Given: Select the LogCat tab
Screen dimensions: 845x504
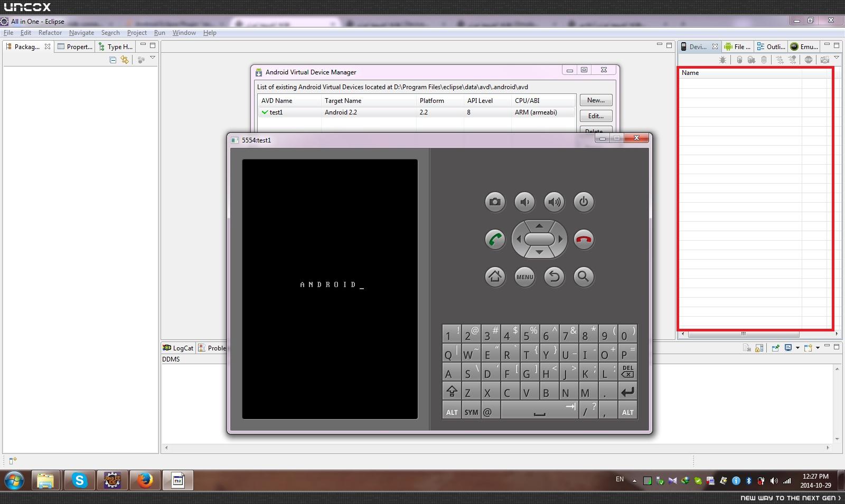Looking at the screenshot, I should click(x=179, y=348).
